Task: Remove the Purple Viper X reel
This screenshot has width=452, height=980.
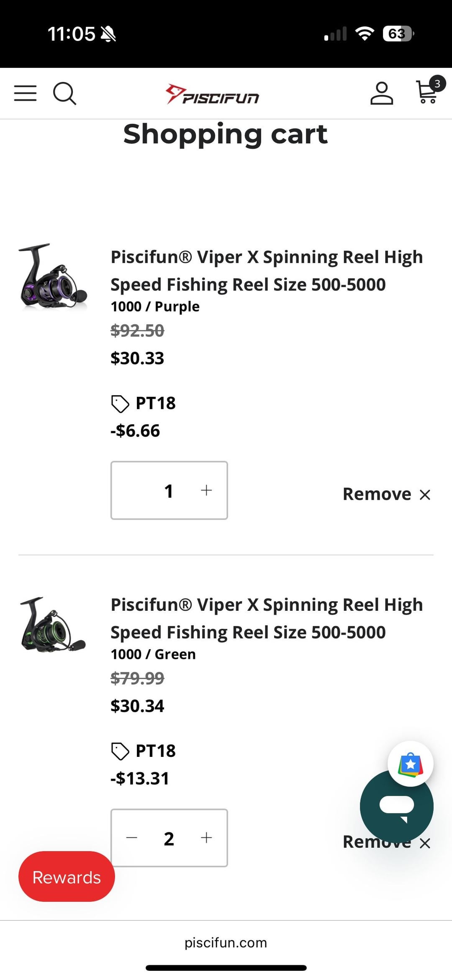Action: coord(386,494)
